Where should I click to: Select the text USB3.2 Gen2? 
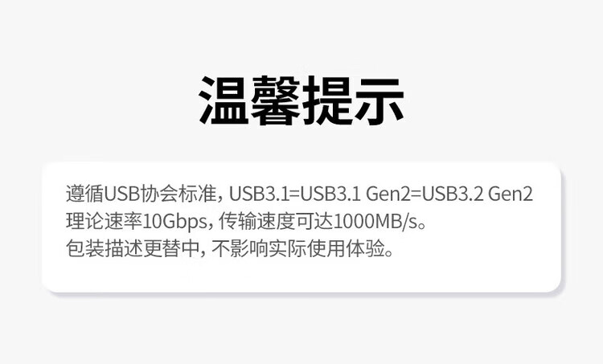(478, 194)
